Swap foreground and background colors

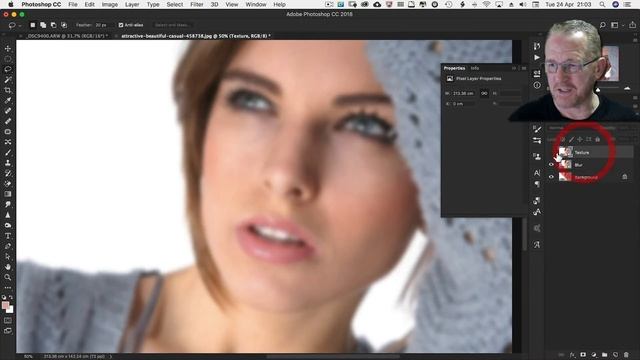pos(11,298)
